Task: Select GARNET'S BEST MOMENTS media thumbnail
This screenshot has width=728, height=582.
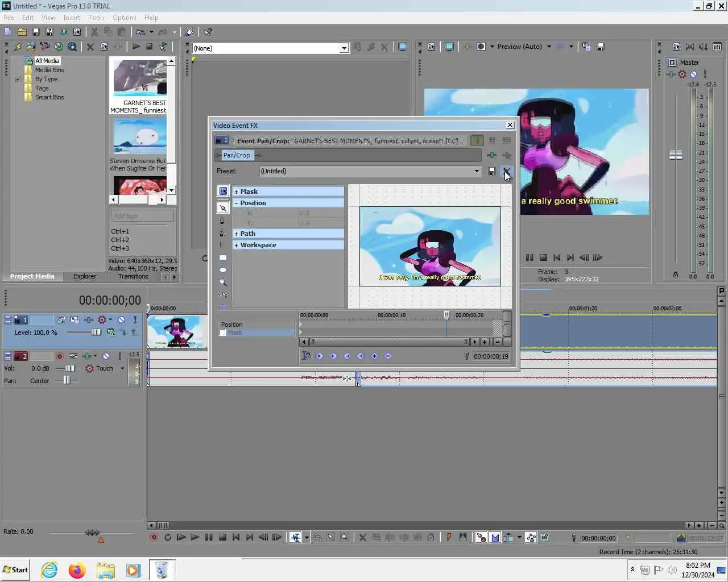Action: click(x=140, y=78)
